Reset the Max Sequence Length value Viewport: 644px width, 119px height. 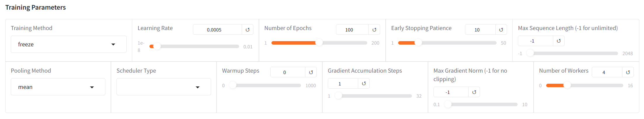click(559, 41)
